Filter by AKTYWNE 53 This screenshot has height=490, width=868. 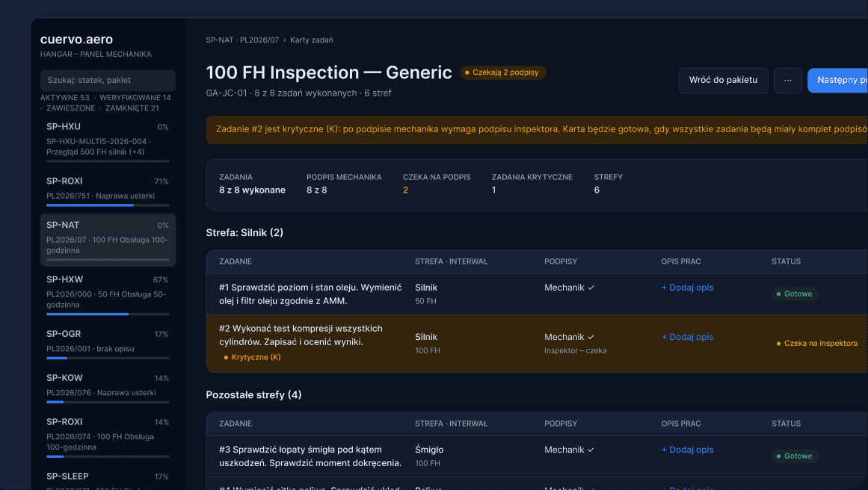[x=65, y=97]
